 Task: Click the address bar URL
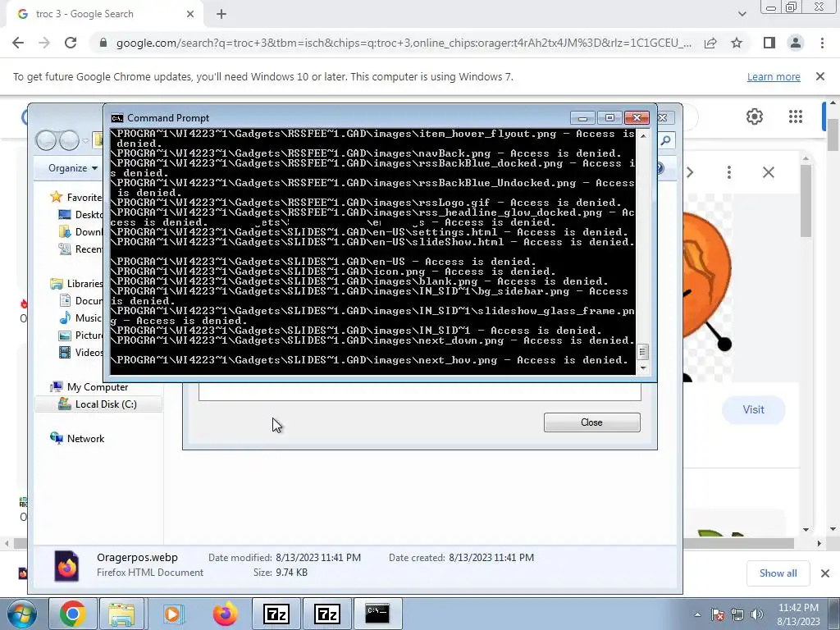pyautogui.click(x=404, y=43)
